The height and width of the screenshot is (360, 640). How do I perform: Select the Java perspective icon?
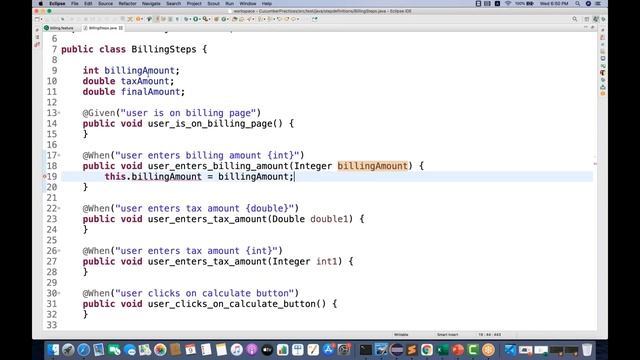[x=596, y=19]
